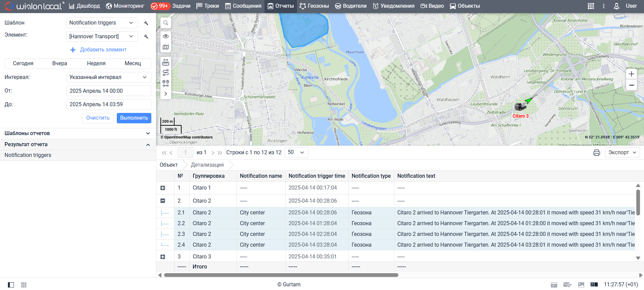Viewport: 644px width, 290px height.
Task: Zoom in on the map
Action: (x=631, y=74)
